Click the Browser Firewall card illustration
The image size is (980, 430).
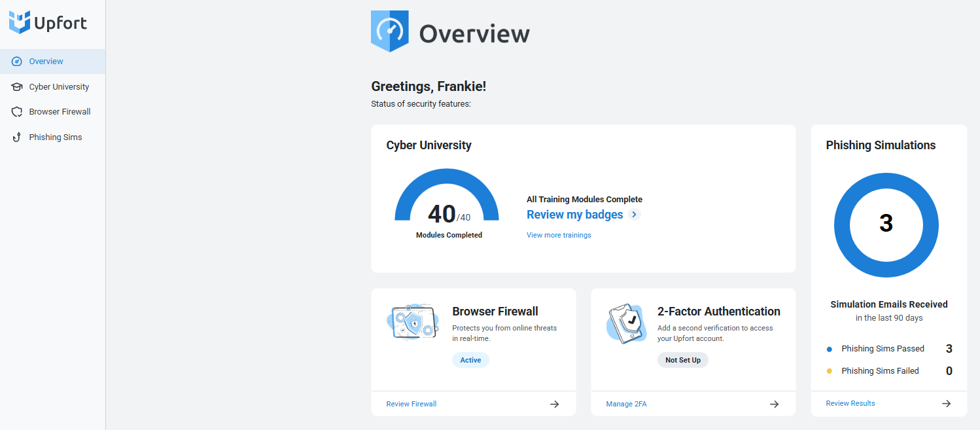[413, 322]
